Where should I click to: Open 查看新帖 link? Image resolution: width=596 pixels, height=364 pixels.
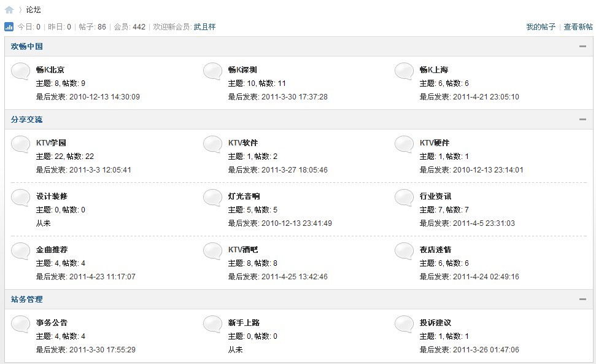[578, 26]
